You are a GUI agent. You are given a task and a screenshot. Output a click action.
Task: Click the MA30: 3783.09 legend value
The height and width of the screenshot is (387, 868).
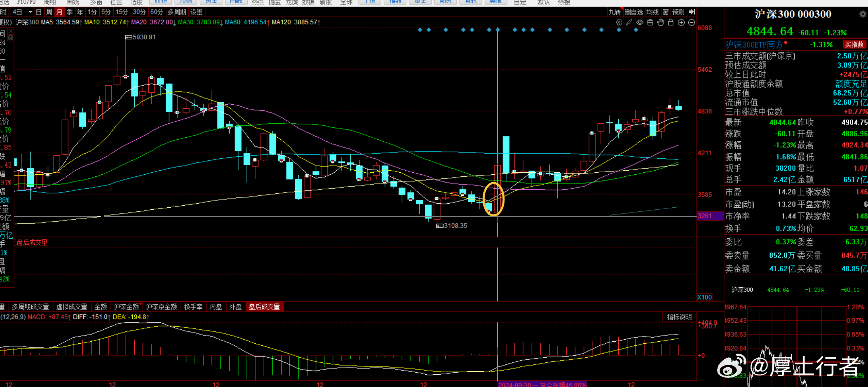[201, 22]
